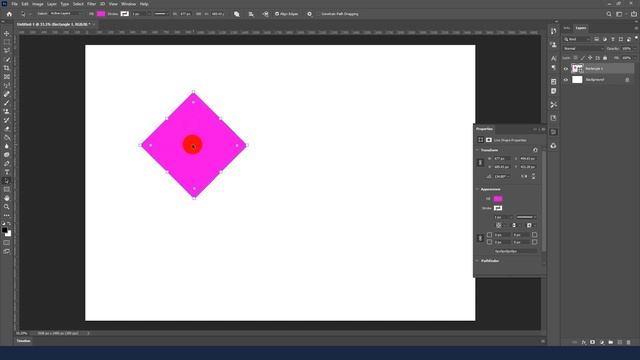This screenshot has height=360, width=640.
Task: Open the File menu
Action: [x=14, y=4]
